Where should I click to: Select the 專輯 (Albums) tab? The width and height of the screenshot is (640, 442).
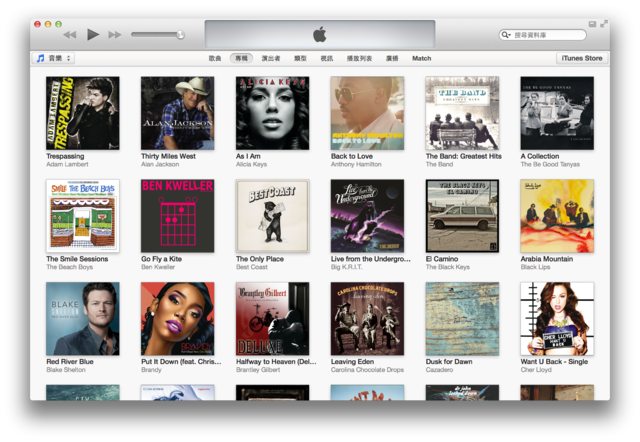pos(241,58)
